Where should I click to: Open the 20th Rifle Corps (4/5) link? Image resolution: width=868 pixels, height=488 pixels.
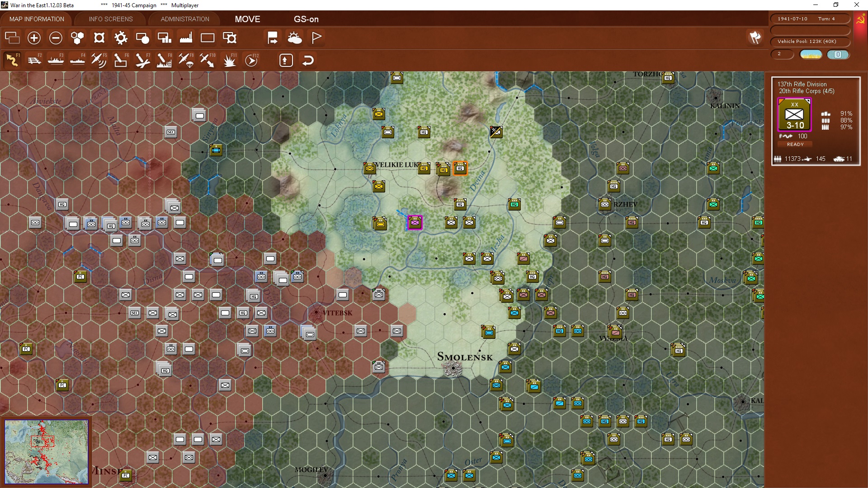point(807,91)
